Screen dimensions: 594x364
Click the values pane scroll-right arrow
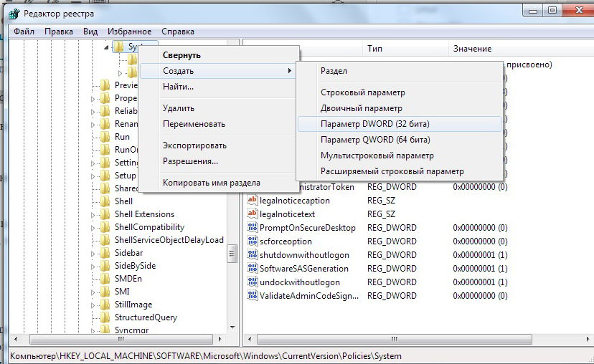coord(588,339)
